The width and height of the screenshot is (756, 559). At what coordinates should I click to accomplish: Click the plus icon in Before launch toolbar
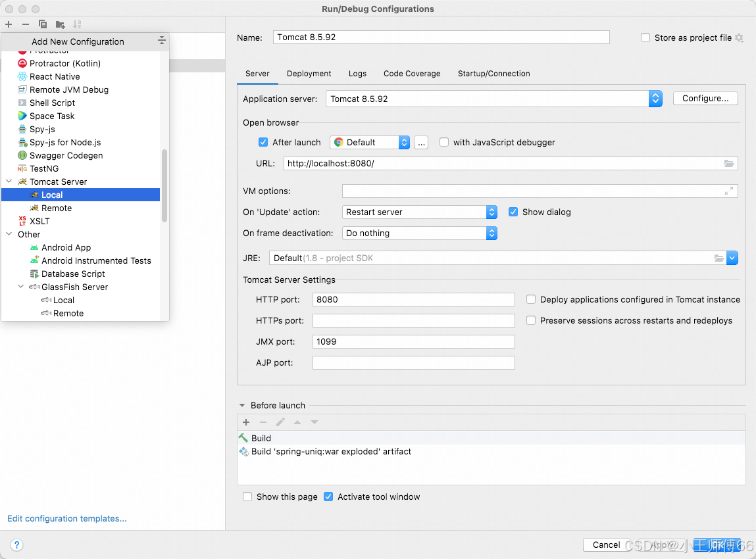click(246, 422)
